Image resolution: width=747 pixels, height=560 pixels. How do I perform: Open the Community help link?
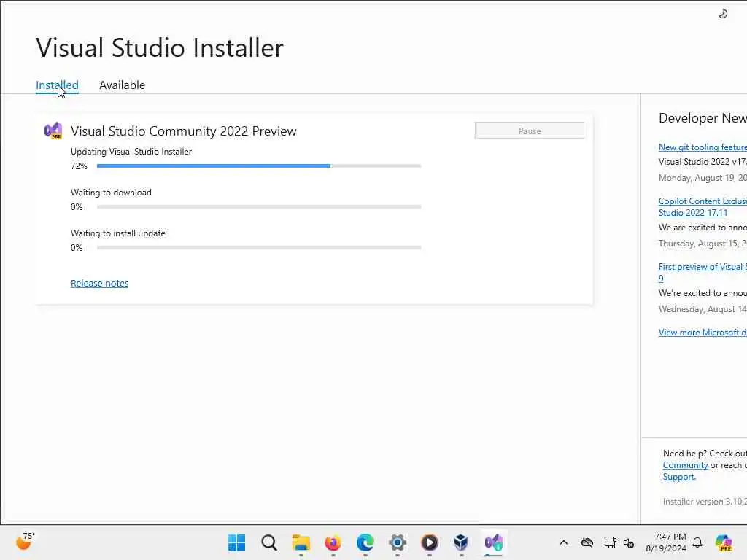pos(685,465)
